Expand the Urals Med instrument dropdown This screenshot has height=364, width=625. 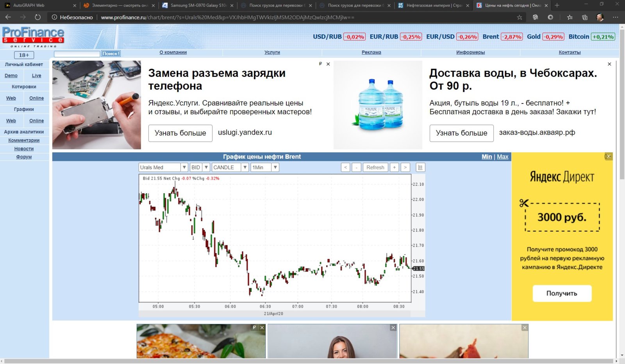pyautogui.click(x=184, y=167)
